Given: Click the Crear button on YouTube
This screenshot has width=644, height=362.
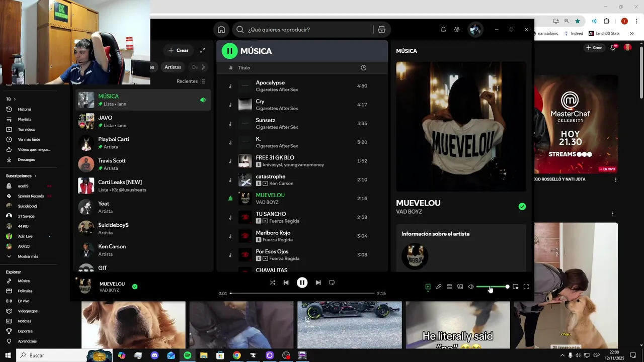Looking at the screenshot, I should click(x=594, y=47).
